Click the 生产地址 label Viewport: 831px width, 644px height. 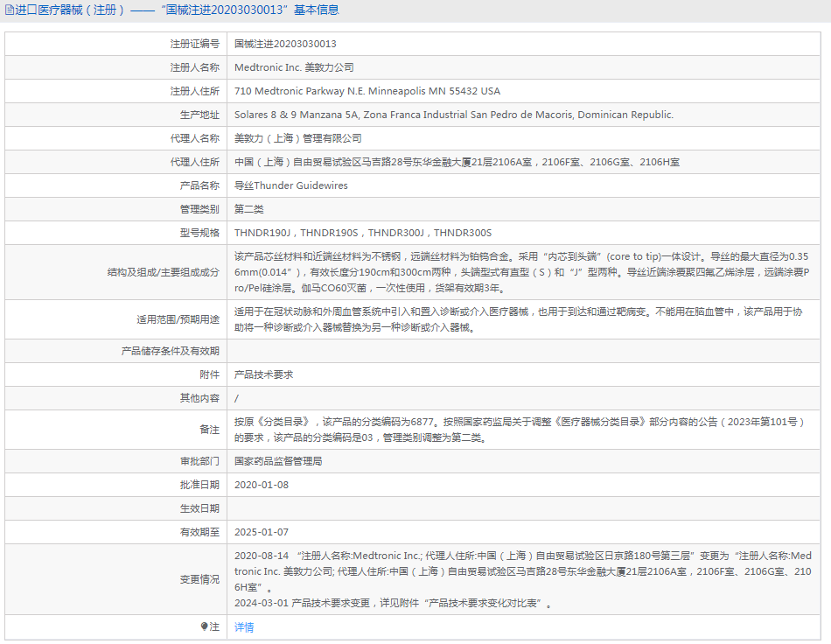click(x=199, y=115)
